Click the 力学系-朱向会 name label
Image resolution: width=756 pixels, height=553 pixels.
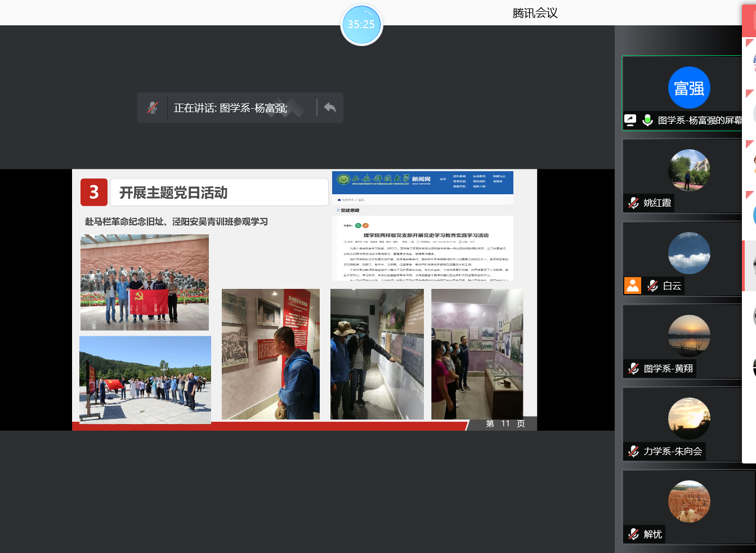pyautogui.click(x=673, y=451)
